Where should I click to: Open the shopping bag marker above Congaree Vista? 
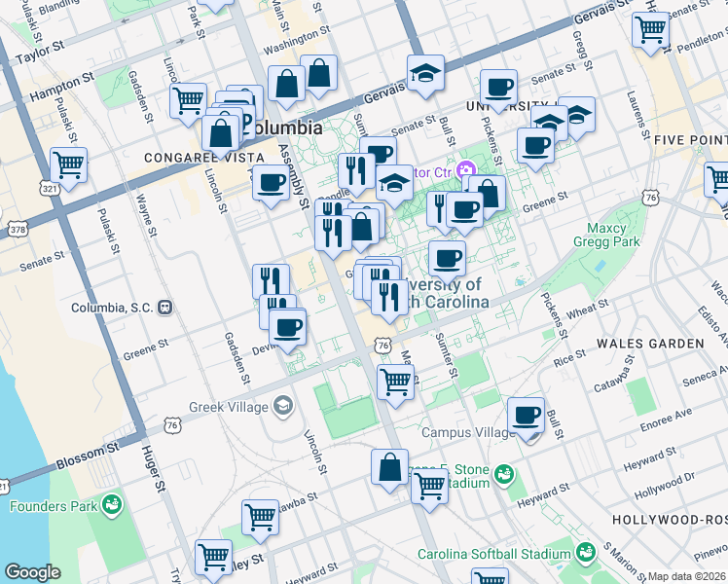(x=221, y=133)
